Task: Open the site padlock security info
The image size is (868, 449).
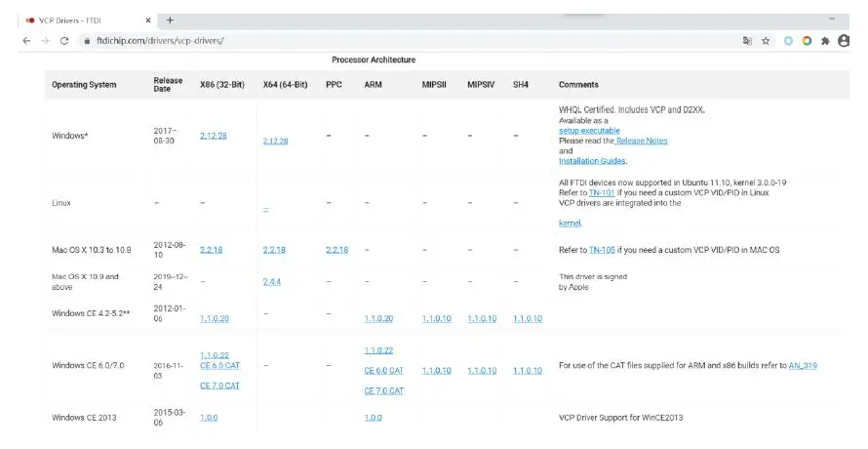Action: tap(87, 41)
